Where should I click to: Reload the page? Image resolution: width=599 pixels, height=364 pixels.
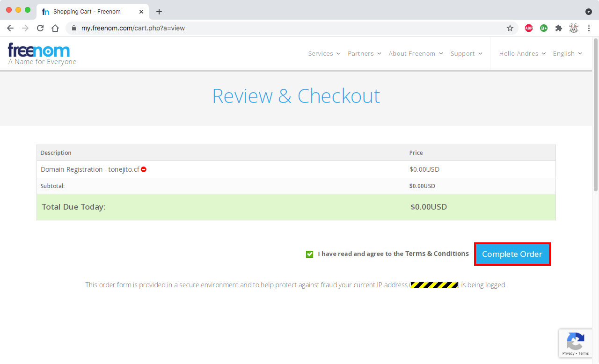pyautogui.click(x=40, y=28)
